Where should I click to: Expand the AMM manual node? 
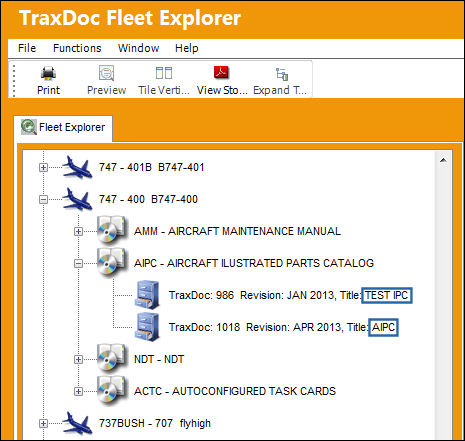pyautogui.click(x=78, y=231)
